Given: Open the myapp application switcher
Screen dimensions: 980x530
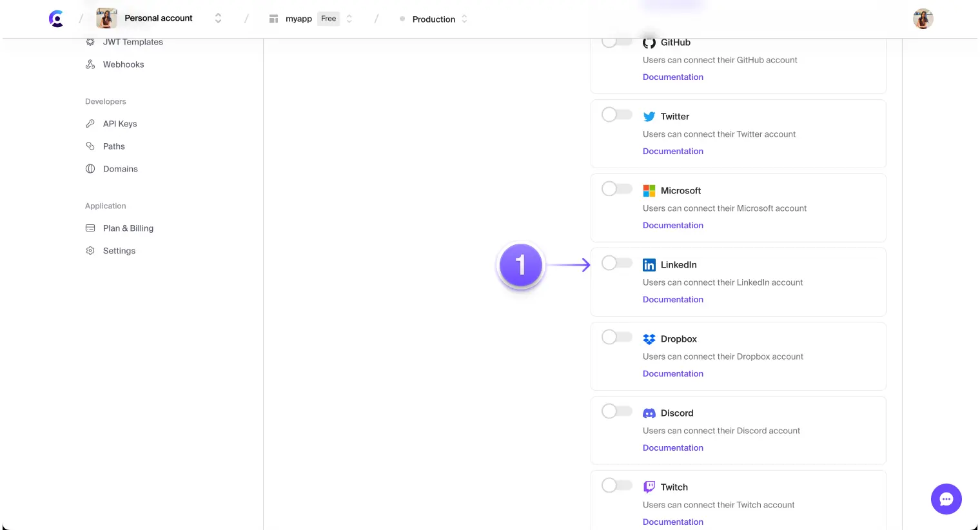Looking at the screenshot, I should [349, 19].
